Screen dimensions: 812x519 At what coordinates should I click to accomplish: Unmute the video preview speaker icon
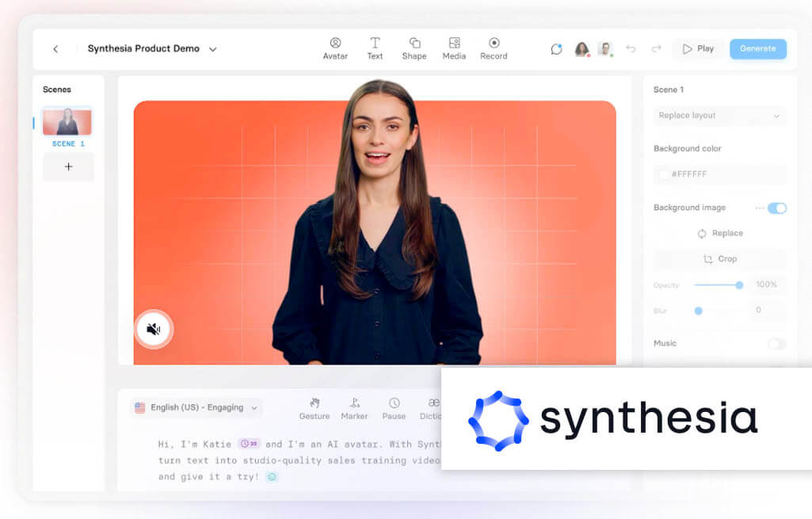(154, 329)
